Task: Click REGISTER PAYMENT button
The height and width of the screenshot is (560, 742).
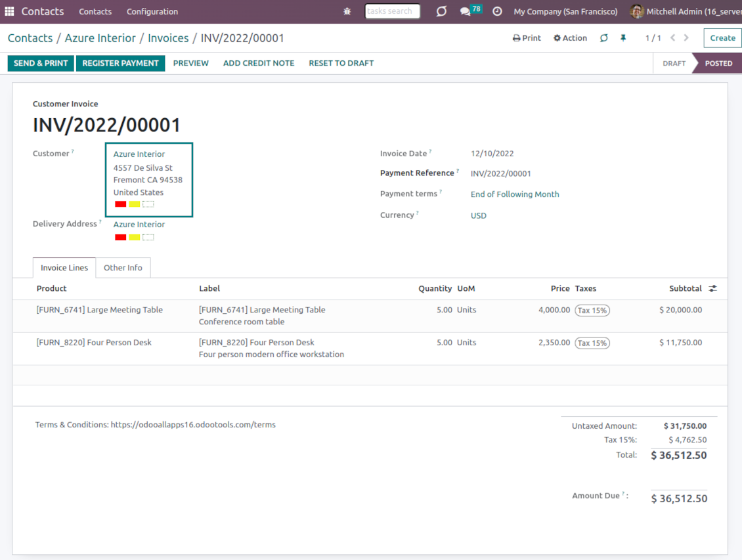Action: coord(120,64)
